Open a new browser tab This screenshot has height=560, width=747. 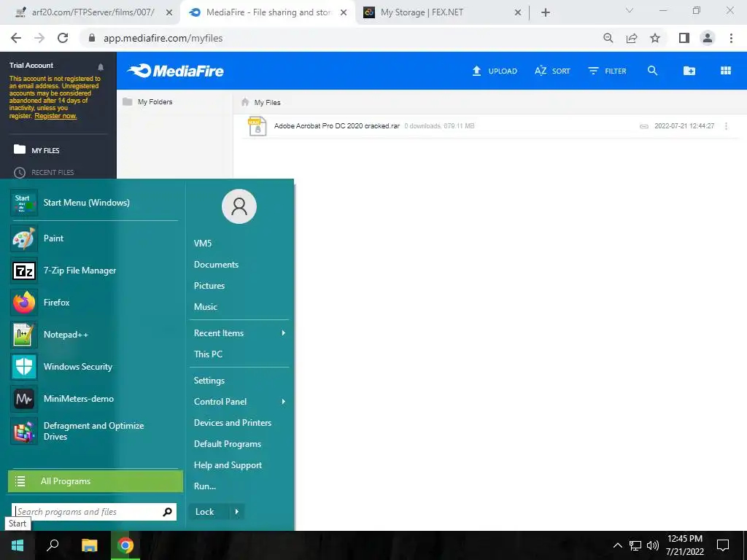click(x=546, y=13)
